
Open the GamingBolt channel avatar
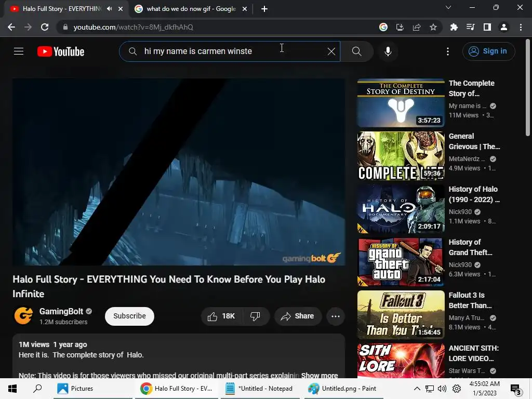point(23,315)
